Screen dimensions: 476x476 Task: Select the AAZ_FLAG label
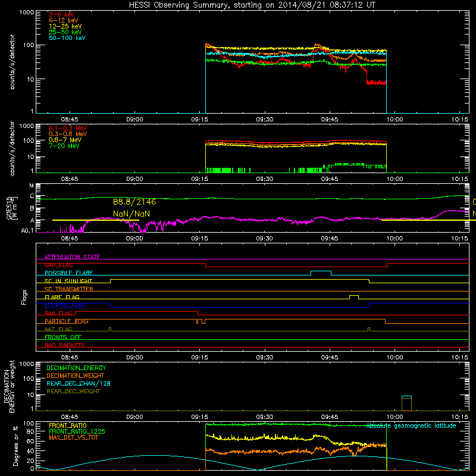(58, 329)
